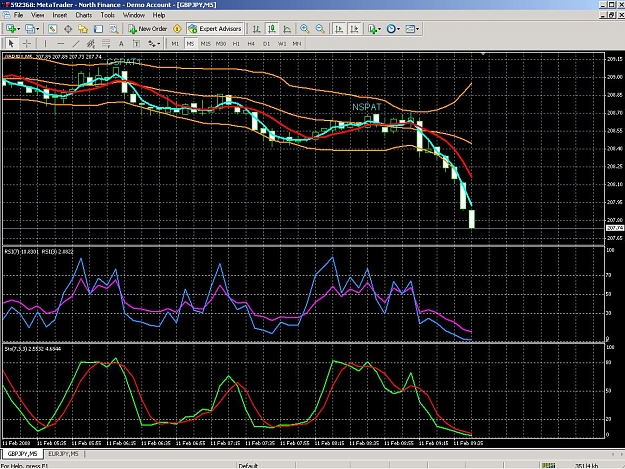Select the M15 timeframe
Screen dimensions: 625x469
tap(205, 43)
